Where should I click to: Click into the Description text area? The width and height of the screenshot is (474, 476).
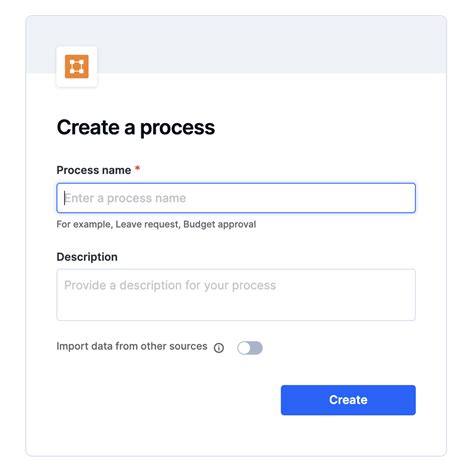click(x=236, y=295)
